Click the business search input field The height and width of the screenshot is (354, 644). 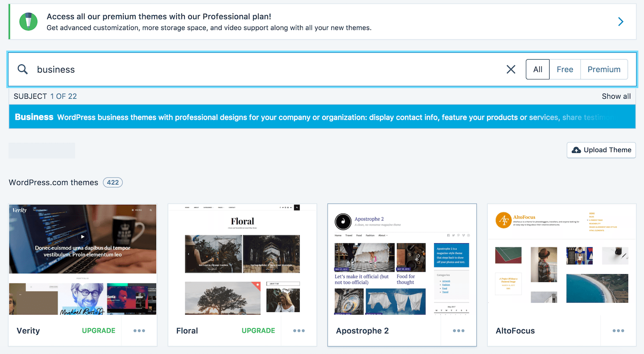tap(258, 69)
